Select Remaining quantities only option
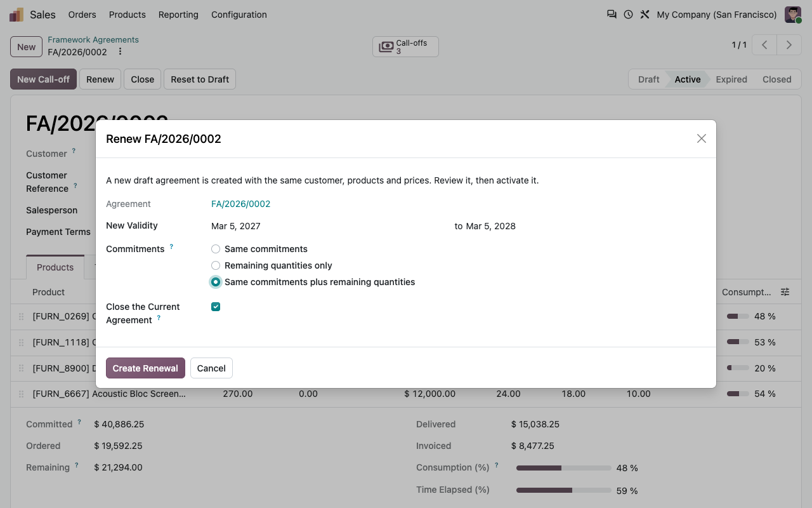The width and height of the screenshot is (812, 508). [216, 265]
